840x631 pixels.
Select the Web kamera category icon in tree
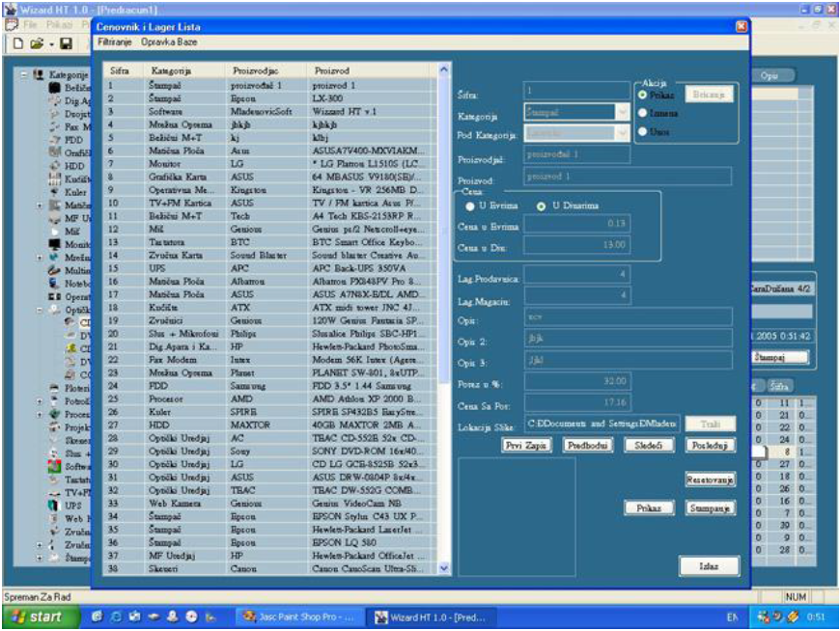55,518
